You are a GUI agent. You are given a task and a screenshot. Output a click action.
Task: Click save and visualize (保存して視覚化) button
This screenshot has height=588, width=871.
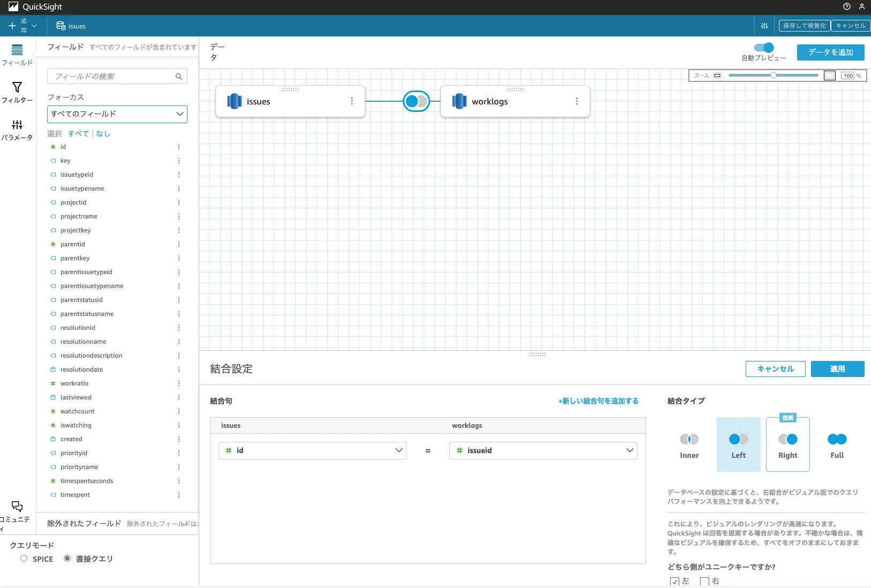(x=805, y=26)
